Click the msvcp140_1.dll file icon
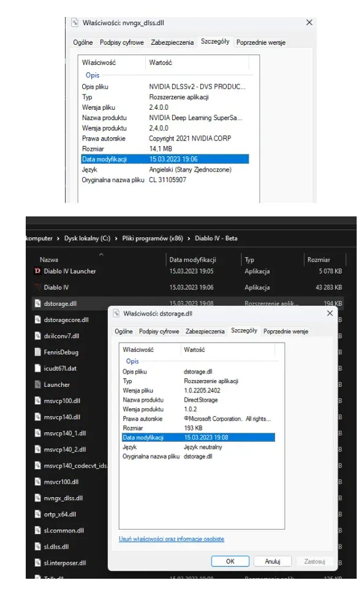Image resolution: width=364 pixels, height=591 pixels. (37, 433)
